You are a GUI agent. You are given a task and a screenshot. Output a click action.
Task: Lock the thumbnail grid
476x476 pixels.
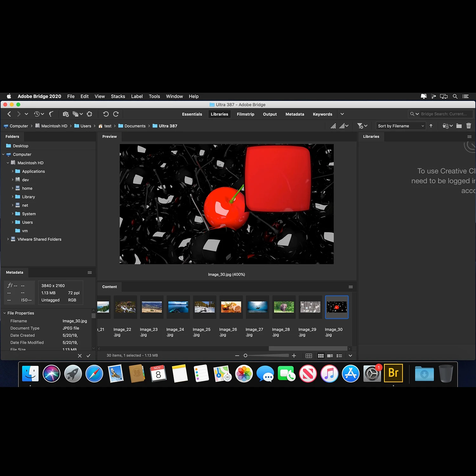[308, 356]
